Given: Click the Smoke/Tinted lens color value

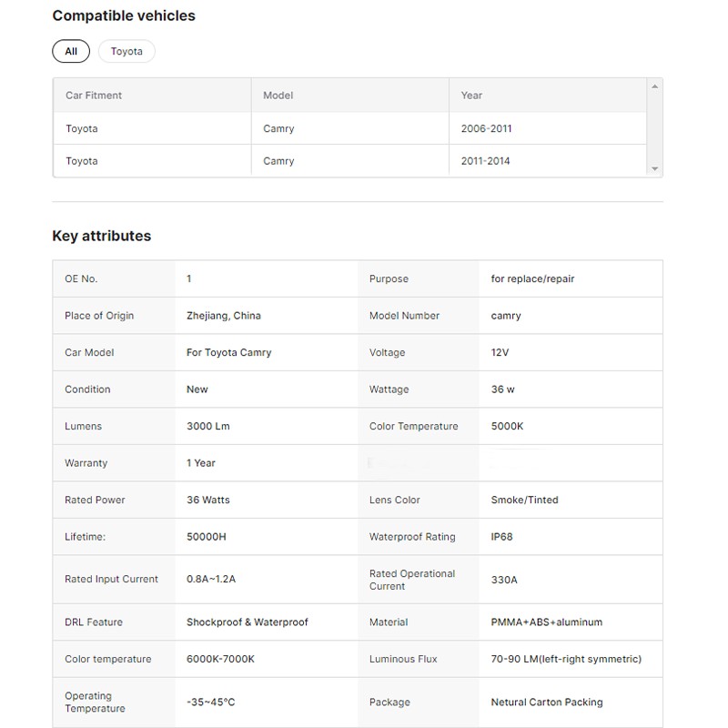Looking at the screenshot, I should coord(525,500).
